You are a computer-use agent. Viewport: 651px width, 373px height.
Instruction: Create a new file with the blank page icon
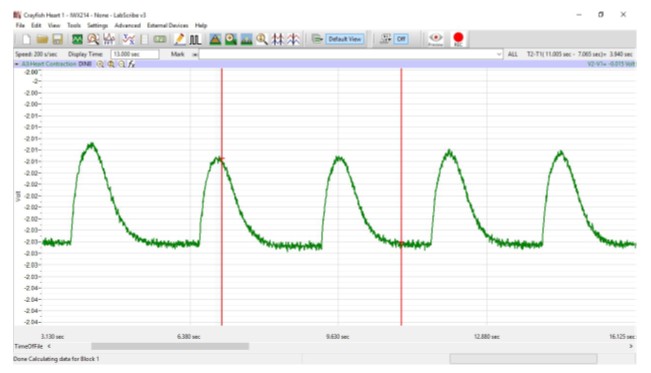pos(27,39)
